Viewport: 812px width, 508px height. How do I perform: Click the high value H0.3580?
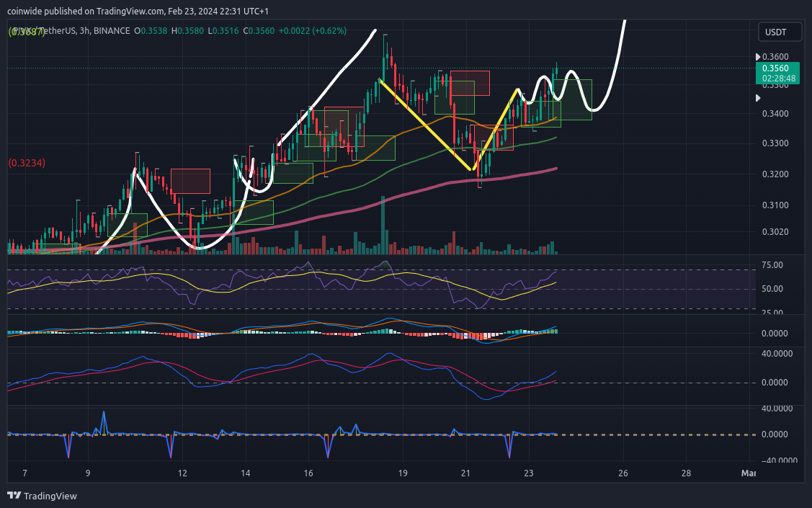click(188, 30)
